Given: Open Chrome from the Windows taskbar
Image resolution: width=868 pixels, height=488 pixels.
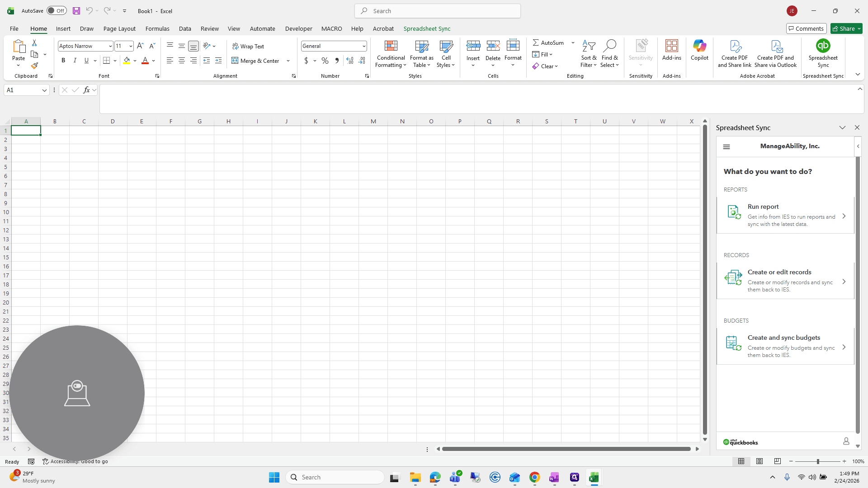Looking at the screenshot, I should coord(534,478).
